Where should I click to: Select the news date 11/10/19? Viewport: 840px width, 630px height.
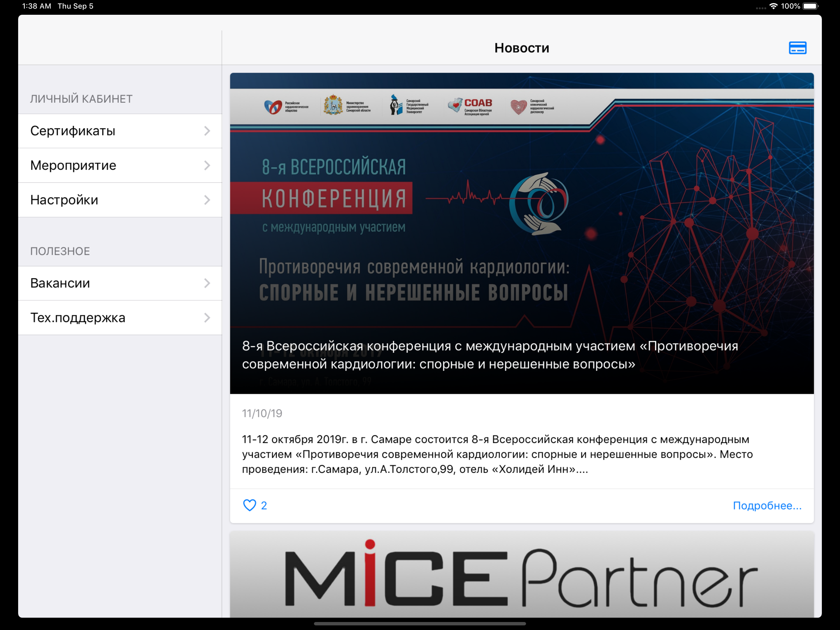[x=262, y=413]
